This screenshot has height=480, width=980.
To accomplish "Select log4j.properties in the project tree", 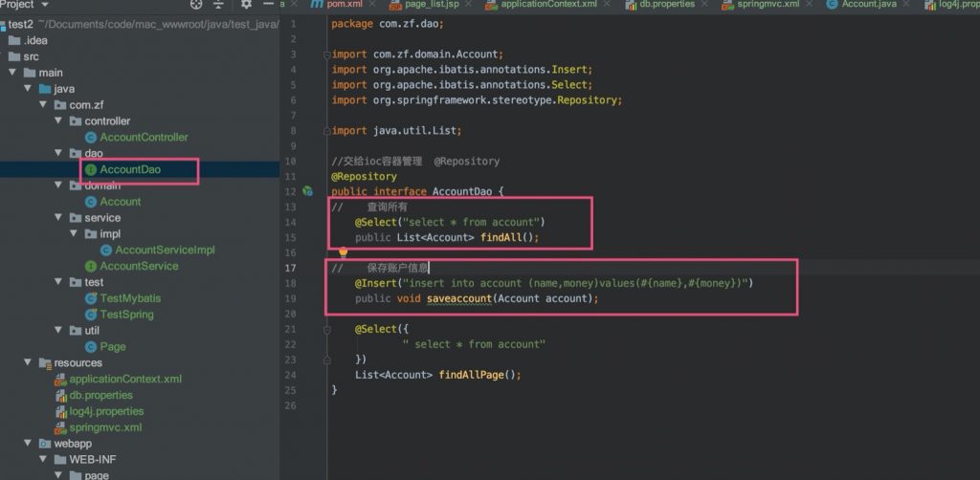I will [106, 411].
